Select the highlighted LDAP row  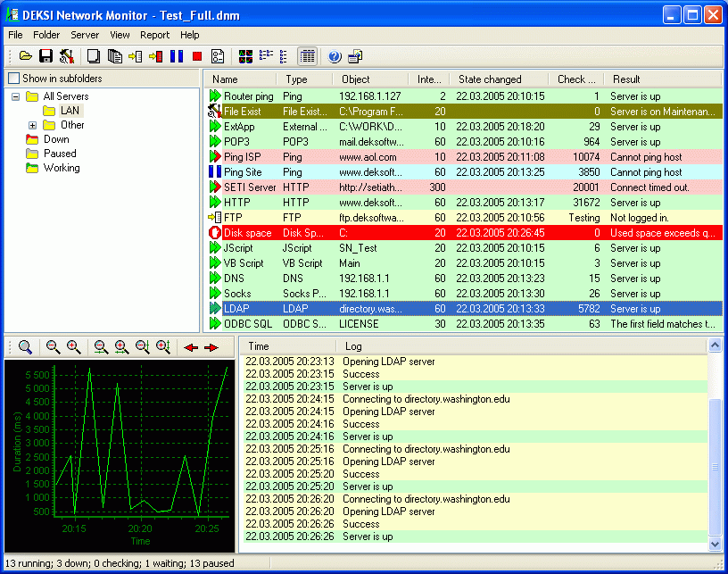(464, 308)
